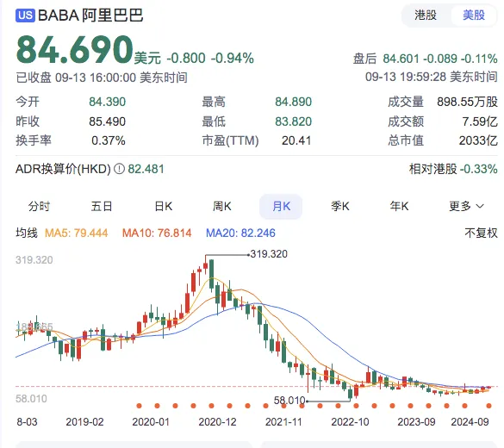
Task: Click the 2022-10 date axis label
Action: tap(350, 421)
